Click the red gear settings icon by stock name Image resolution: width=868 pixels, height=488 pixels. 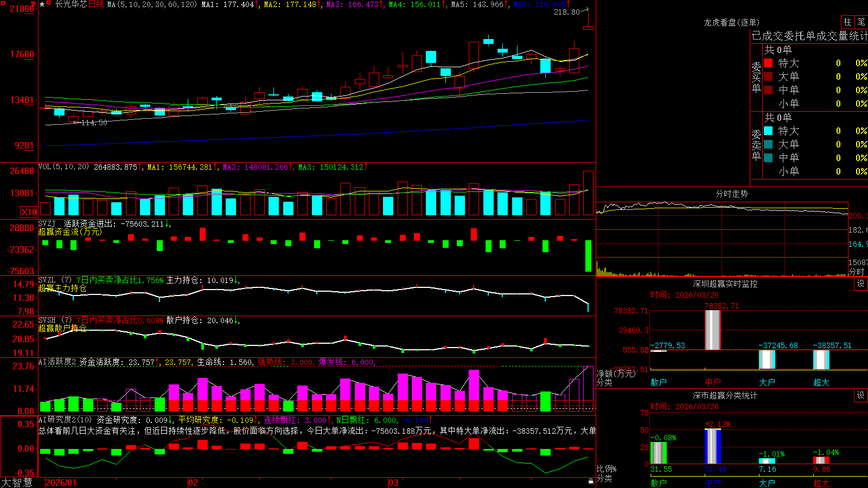tap(49, 3)
